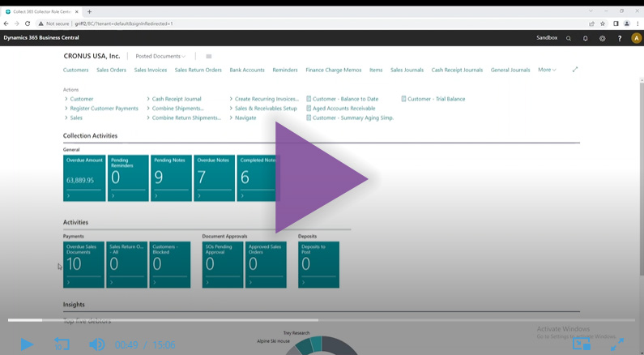Open Customer - Trial Balance report
This screenshot has height=355, width=644.
pos(433,99)
